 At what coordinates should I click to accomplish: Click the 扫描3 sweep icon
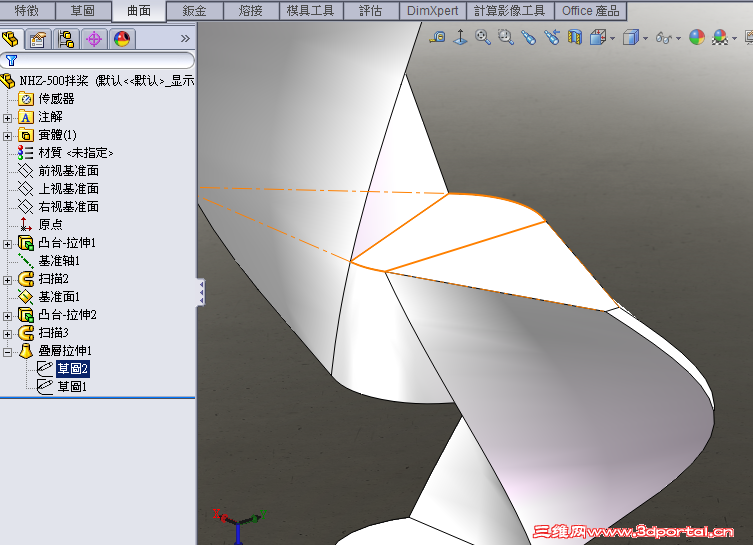pyautogui.click(x=25, y=333)
